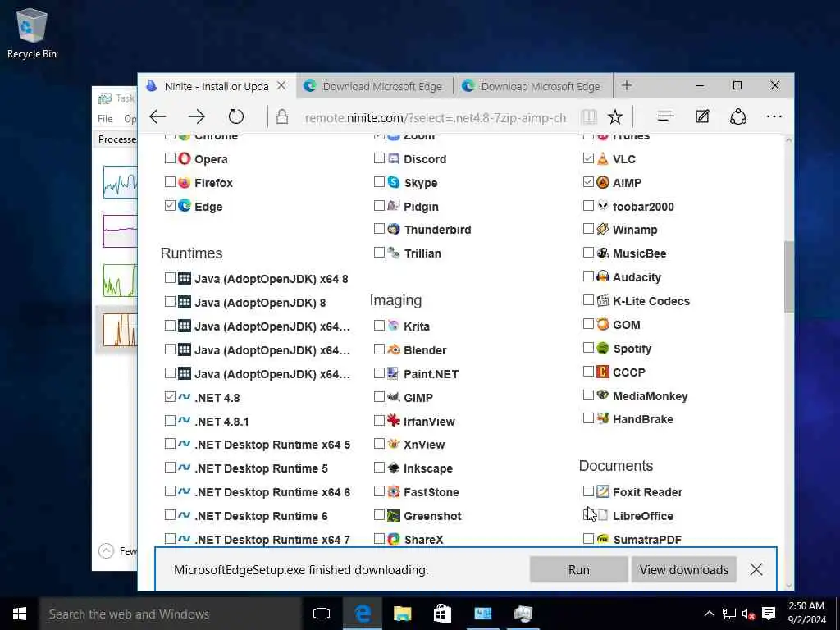Select the orange disk graph in Task Manager

pyautogui.click(x=120, y=330)
